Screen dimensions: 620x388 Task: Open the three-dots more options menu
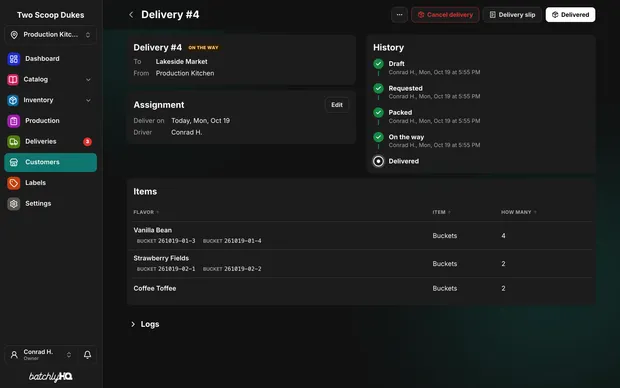[x=399, y=15]
